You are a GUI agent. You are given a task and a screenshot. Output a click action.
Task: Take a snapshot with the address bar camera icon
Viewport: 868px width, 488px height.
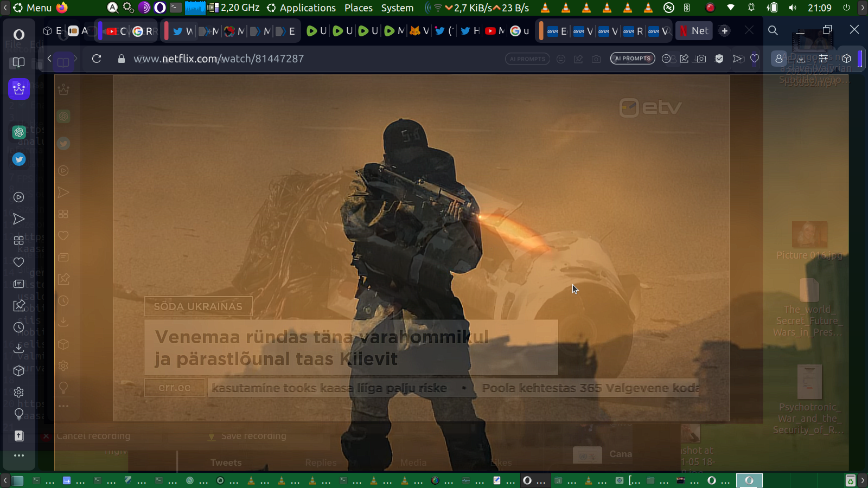tap(701, 59)
